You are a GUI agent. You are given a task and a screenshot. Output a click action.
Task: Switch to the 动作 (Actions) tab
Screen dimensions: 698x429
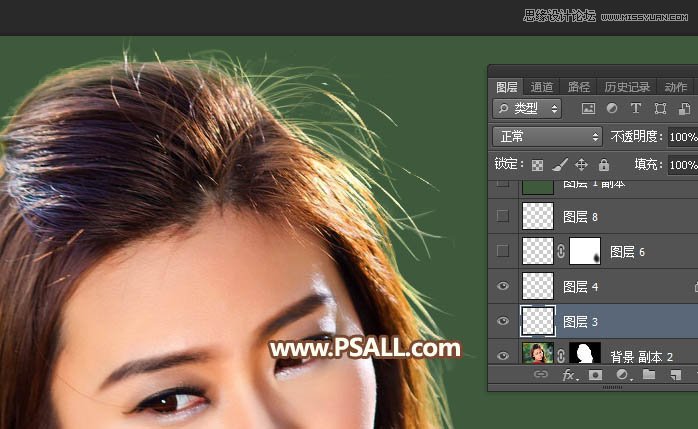(676, 87)
